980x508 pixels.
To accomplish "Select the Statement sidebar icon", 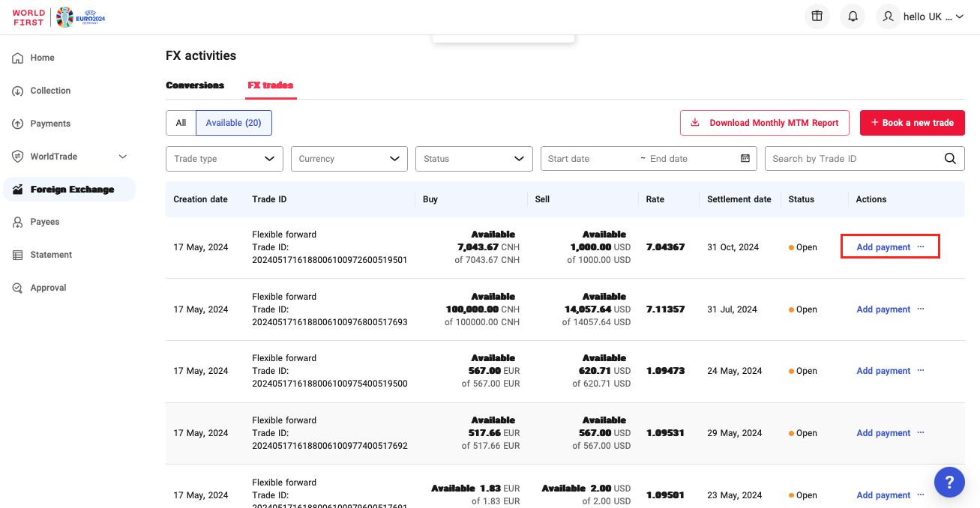I will tap(18, 255).
